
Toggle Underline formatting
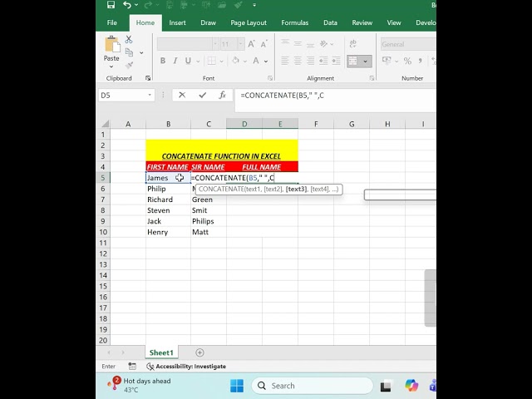coord(188,61)
